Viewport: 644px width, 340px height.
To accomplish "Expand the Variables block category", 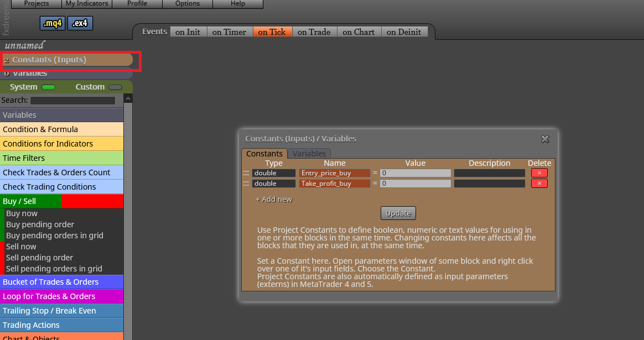I will point(61,115).
